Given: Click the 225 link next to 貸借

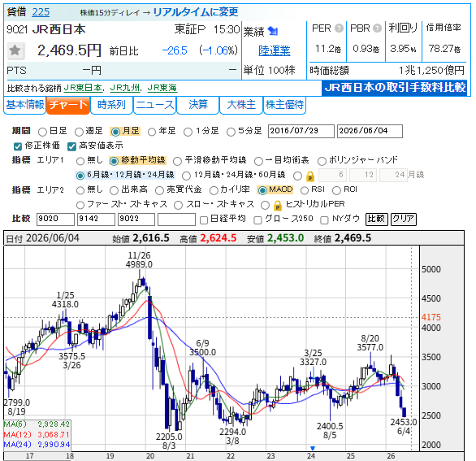Looking at the screenshot, I should (41, 12).
